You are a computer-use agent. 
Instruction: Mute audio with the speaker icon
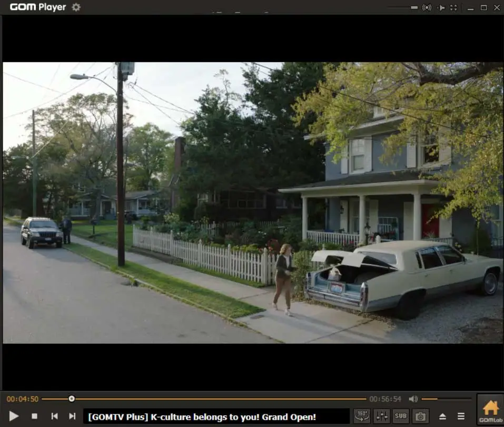pyautogui.click(x=413, y=399)
